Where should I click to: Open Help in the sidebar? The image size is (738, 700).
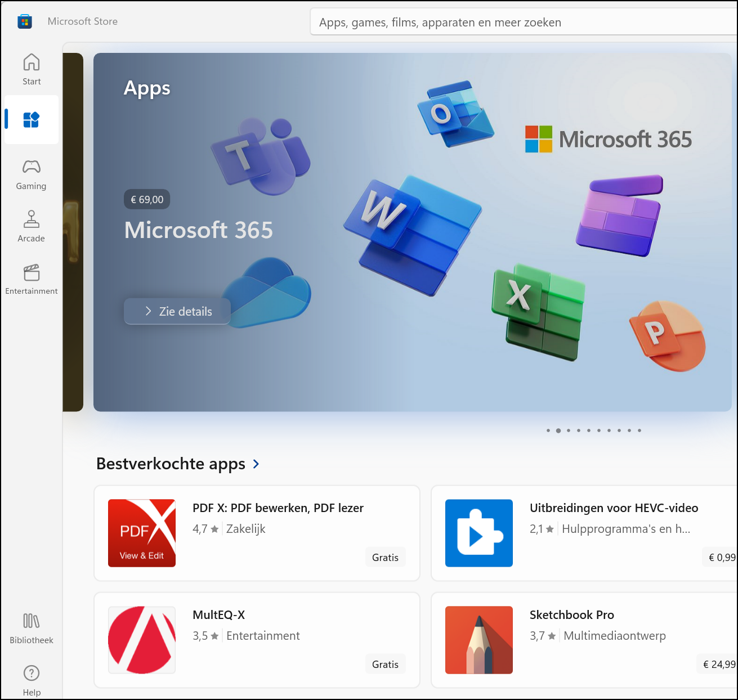(x=32, y=681)
